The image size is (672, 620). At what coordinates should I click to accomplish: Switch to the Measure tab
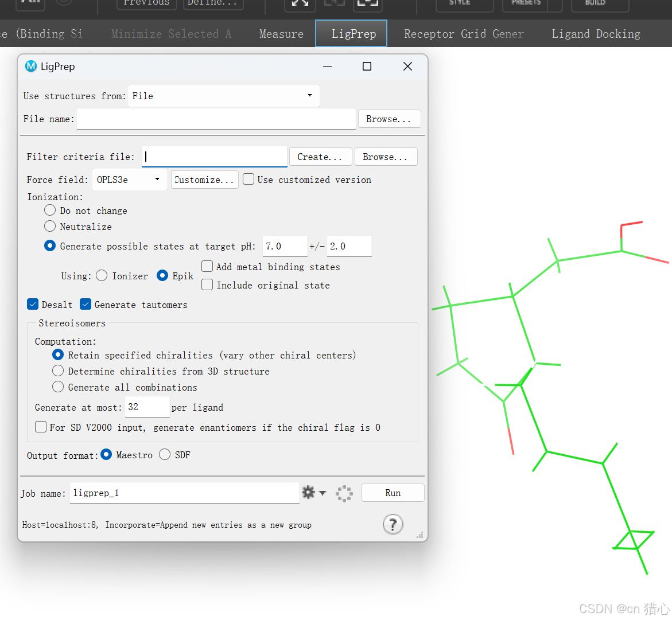click(281, 34)
